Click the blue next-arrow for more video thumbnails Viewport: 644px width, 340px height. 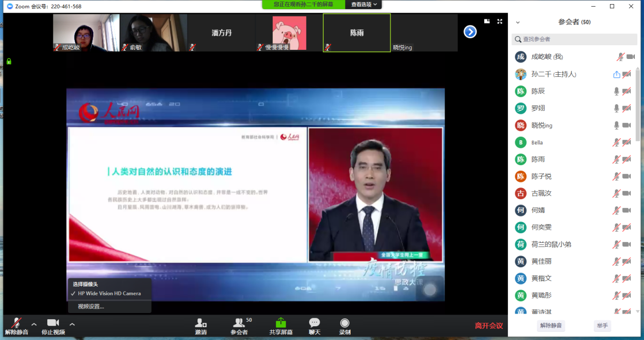tap(470, 32)
